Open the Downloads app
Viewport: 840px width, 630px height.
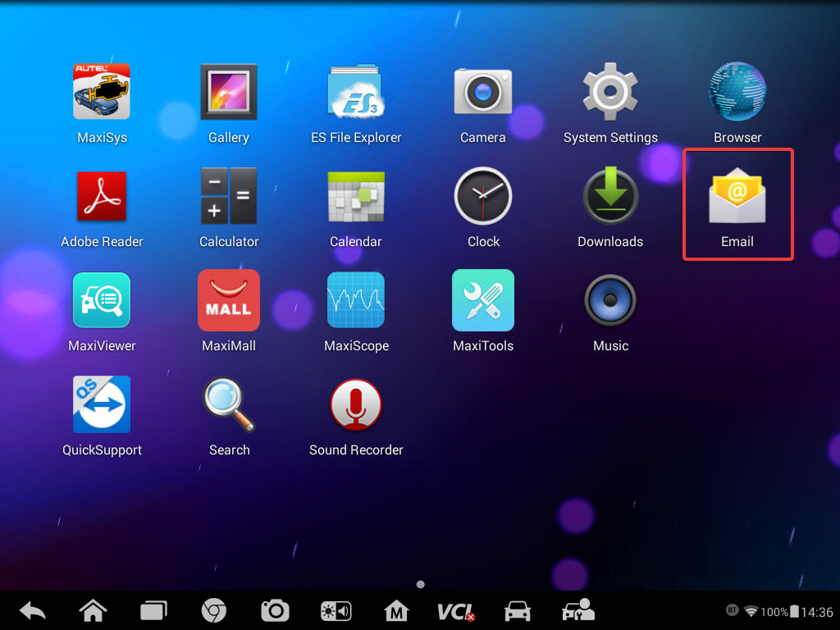click(x=610, y=196)
